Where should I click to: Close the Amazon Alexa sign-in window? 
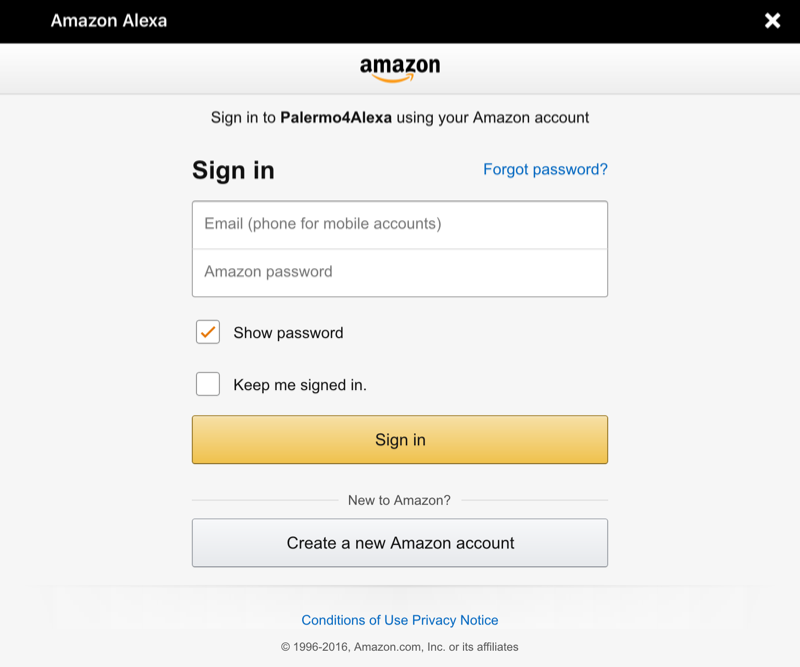(772, 21)
